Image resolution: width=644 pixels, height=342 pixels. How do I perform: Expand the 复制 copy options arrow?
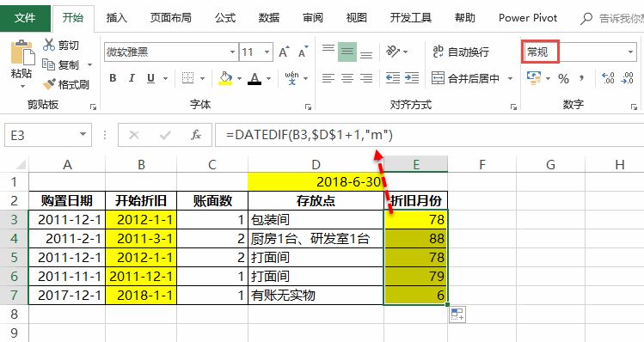point(89,64)
